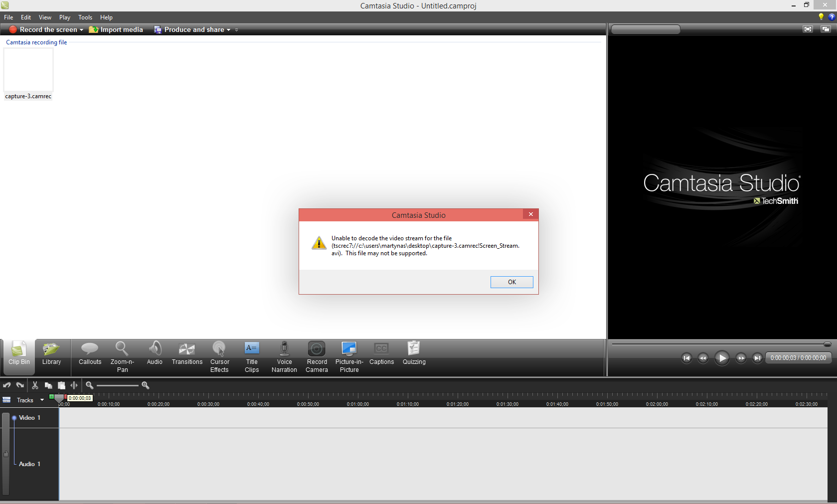This screenshot has width=837, height=504.
Task: Expand the Tracks dropdown
Action: coord(42,400)
